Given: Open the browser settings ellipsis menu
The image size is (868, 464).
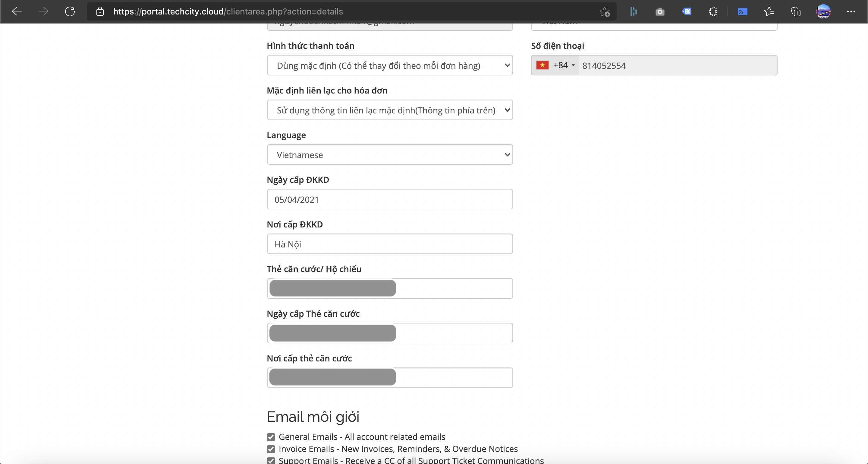Looking at the screenshot, I should (851, 11).
